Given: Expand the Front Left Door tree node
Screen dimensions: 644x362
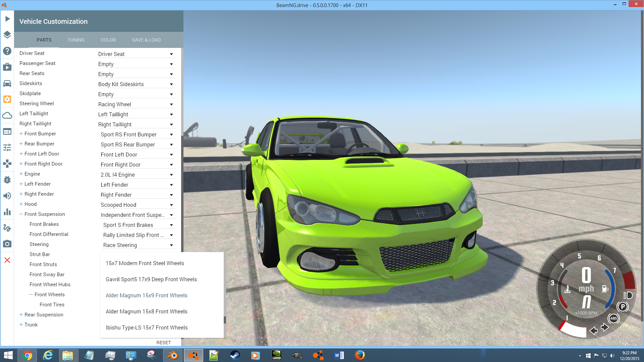Looking at the screenshot, I should (21, 154).
